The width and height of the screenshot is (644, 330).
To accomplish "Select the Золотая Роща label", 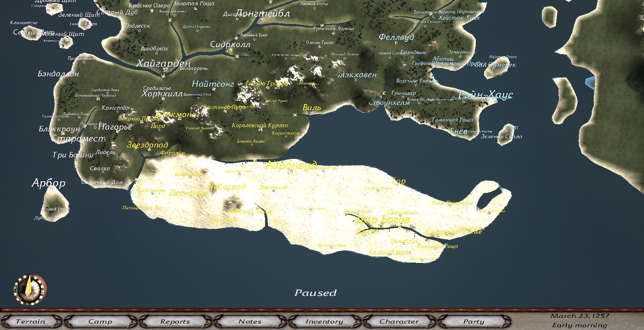I will pyautogui.click(x=194, y=3).
